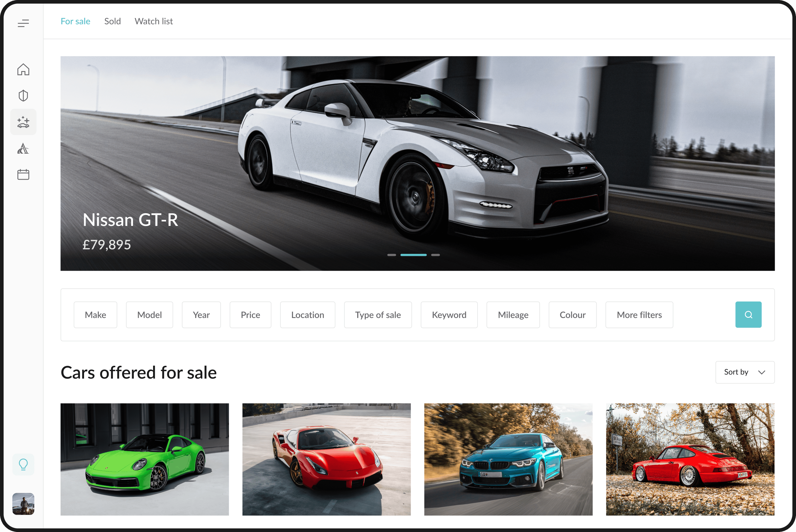The height and width of the screenshot is (532, 796).
Task: Open the Type of sale filter
Action: (x=378, y=315)
